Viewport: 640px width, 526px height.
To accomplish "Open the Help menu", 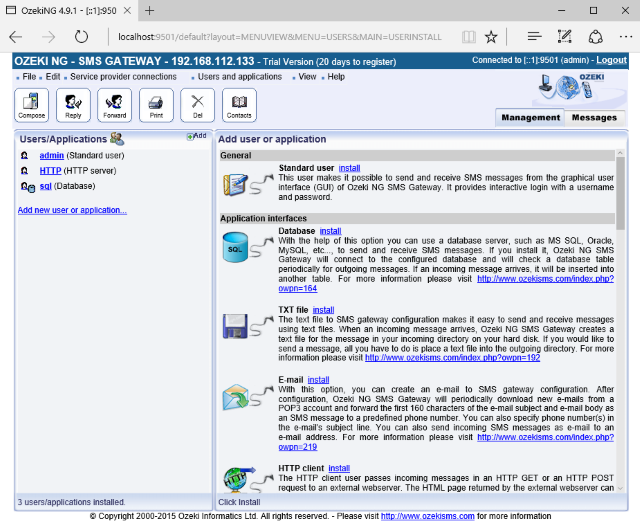I will [x=336, y=77].
